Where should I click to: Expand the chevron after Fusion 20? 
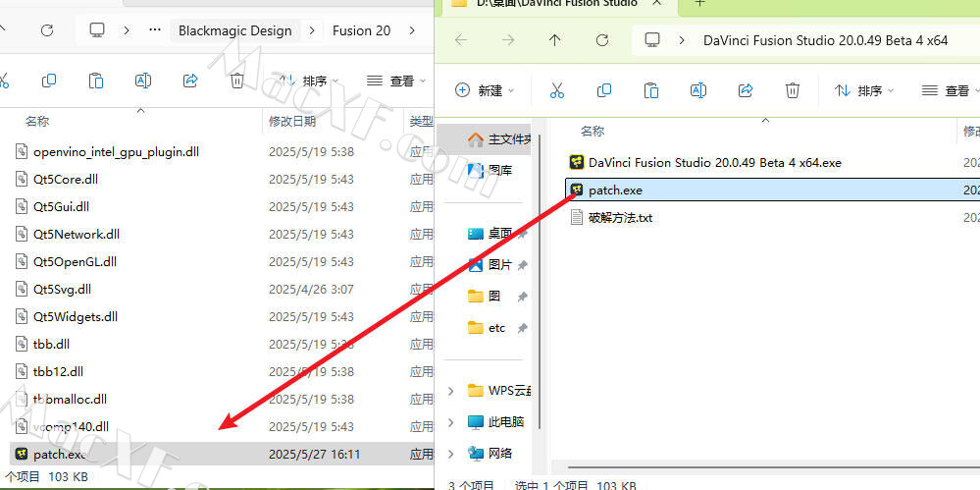coord(412,30)
